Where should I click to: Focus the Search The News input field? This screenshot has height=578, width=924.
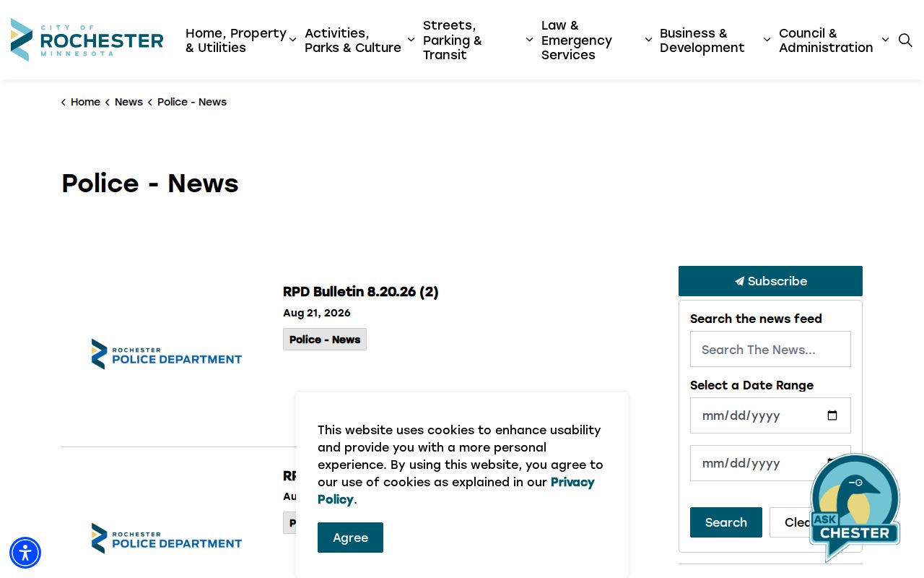770,349
